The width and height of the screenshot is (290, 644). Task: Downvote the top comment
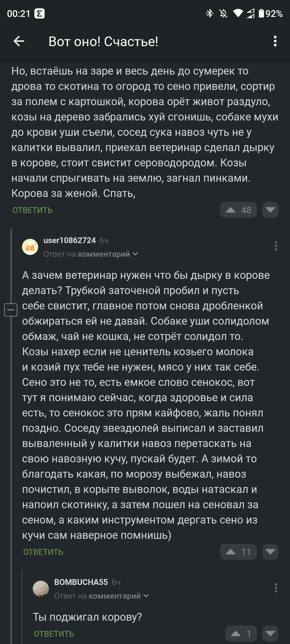click(x=270, y=210)
